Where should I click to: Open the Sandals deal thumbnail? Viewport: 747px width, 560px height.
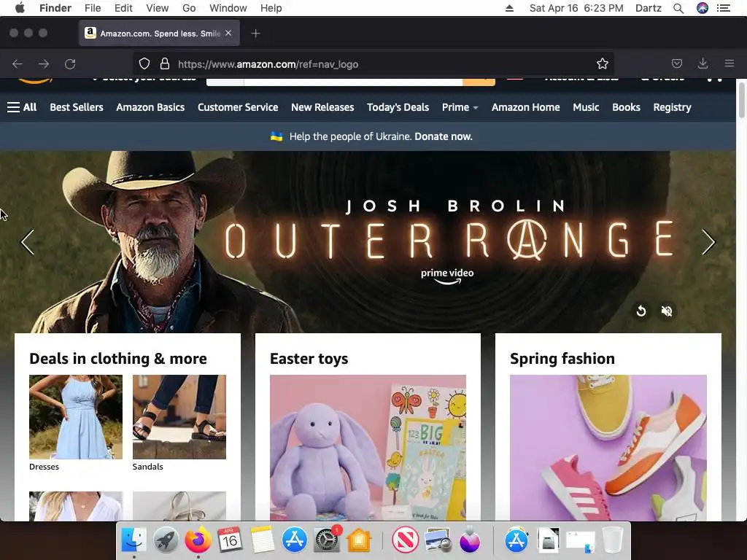pyautogui.click(x=179, y=416)
